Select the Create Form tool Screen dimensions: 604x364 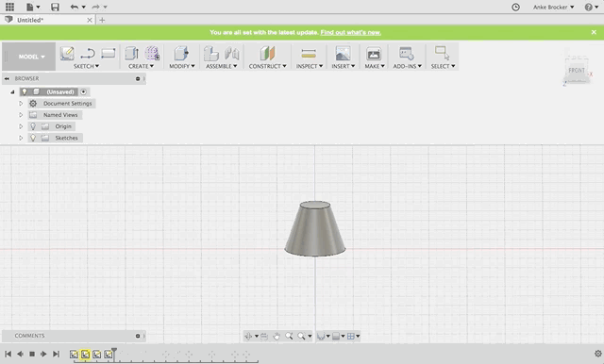(152, 53)
